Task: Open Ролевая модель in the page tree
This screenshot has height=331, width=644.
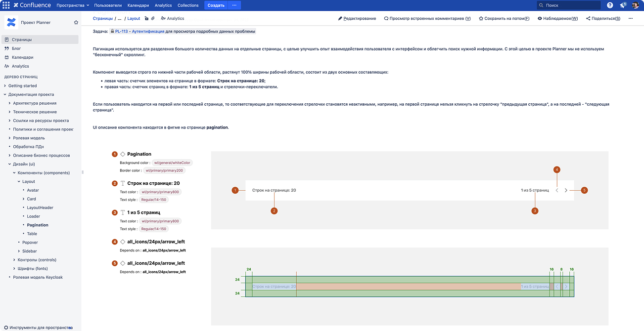Action: coord(29,138)
